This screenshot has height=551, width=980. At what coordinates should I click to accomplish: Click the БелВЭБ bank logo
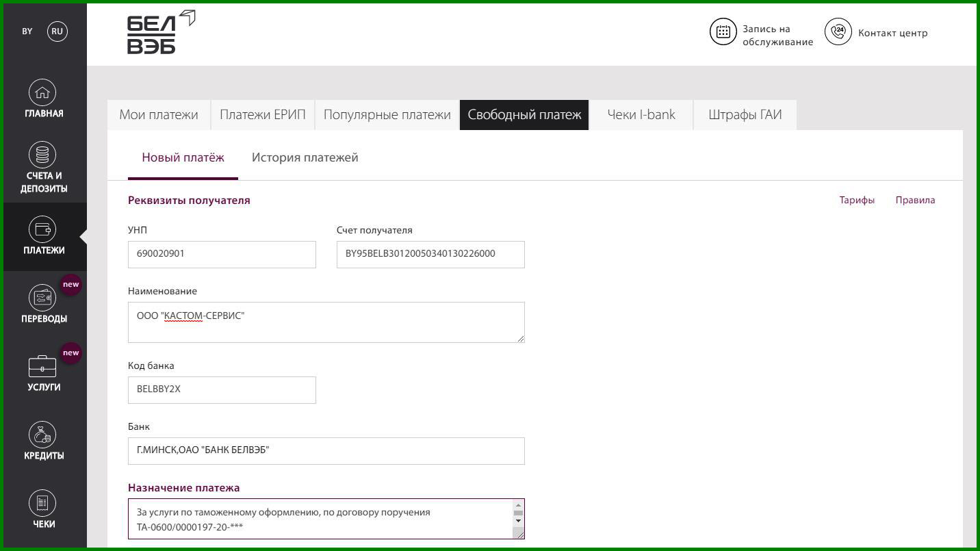[161, 32]
